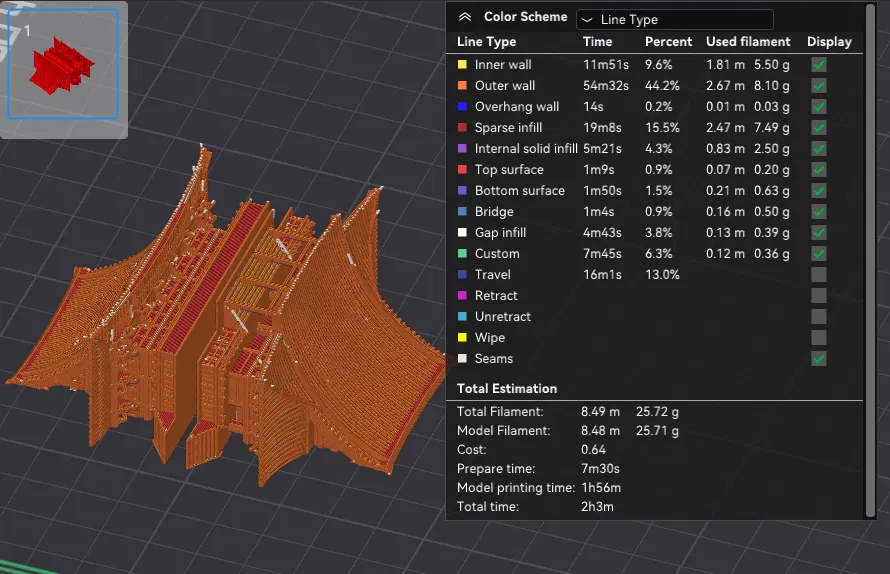Image resolution: width=890 pixels, height=574 pixels.
Task: Click the Retract magenta color swatch
Action: [462, 295]
